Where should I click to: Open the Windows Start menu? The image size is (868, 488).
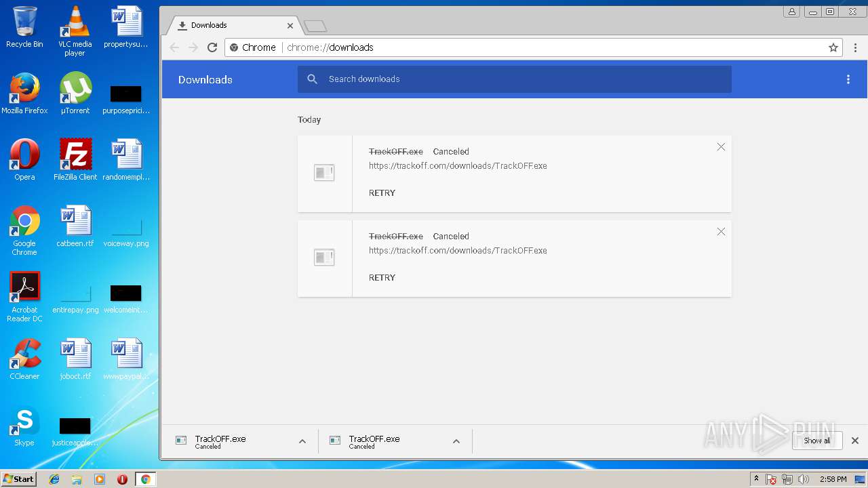click(x=18, y=479)
